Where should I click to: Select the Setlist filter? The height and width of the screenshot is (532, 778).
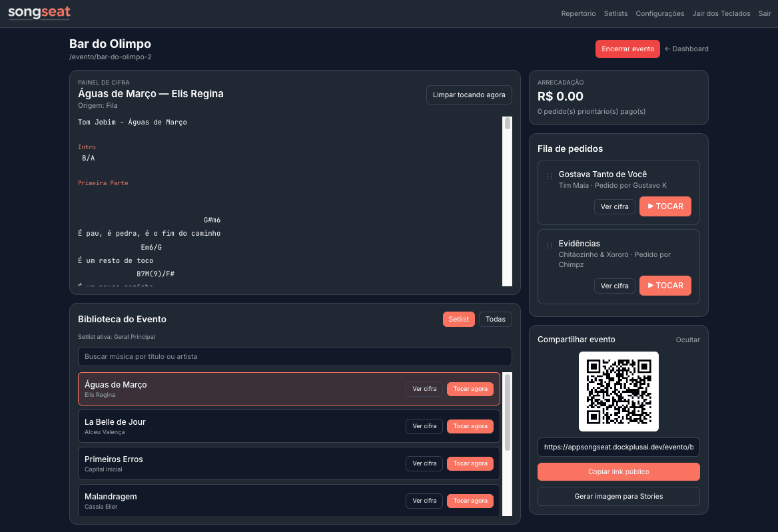point(458,320)
